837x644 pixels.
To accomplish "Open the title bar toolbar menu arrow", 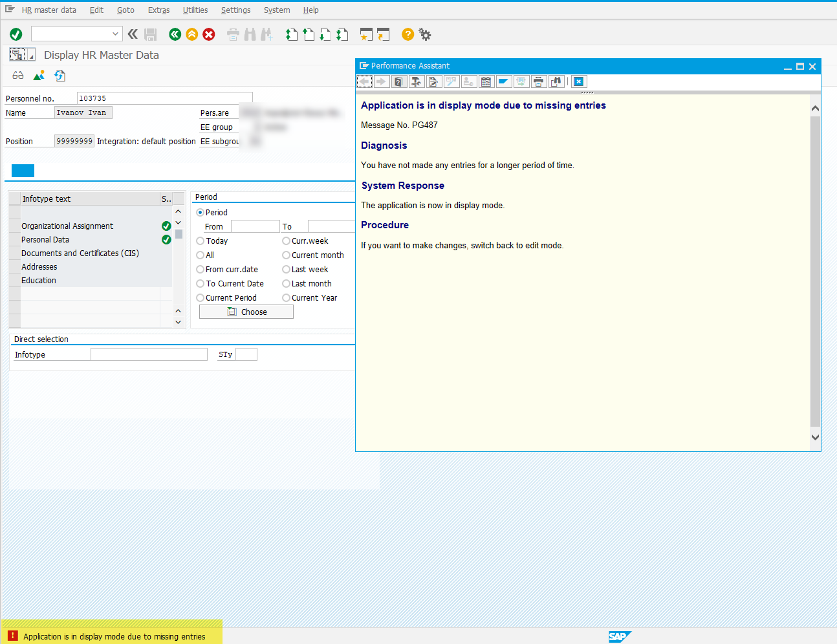I will coord(31,55).
